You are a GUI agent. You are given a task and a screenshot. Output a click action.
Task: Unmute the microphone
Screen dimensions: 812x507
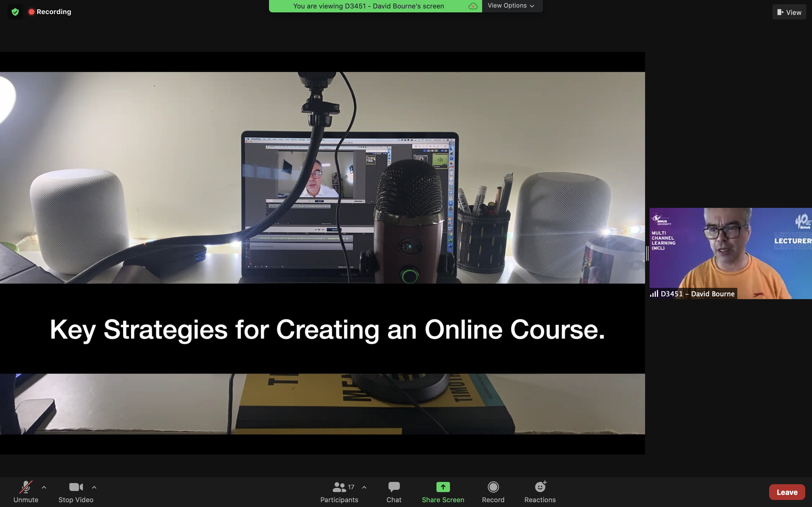tap(26, 492)
